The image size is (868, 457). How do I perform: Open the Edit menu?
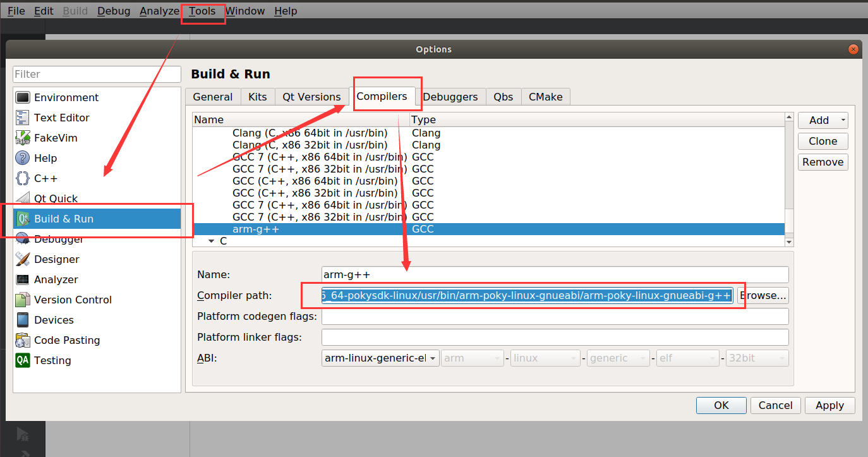44,11
